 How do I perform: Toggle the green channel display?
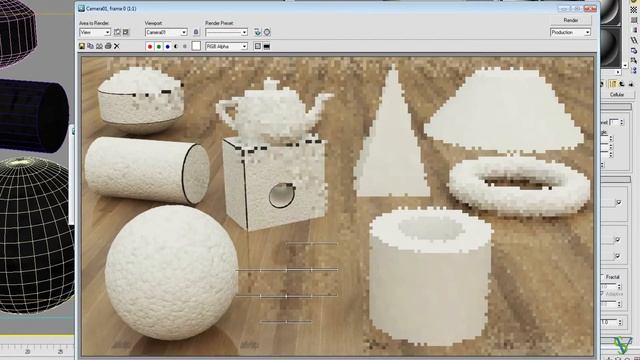[x=159, y=47]
